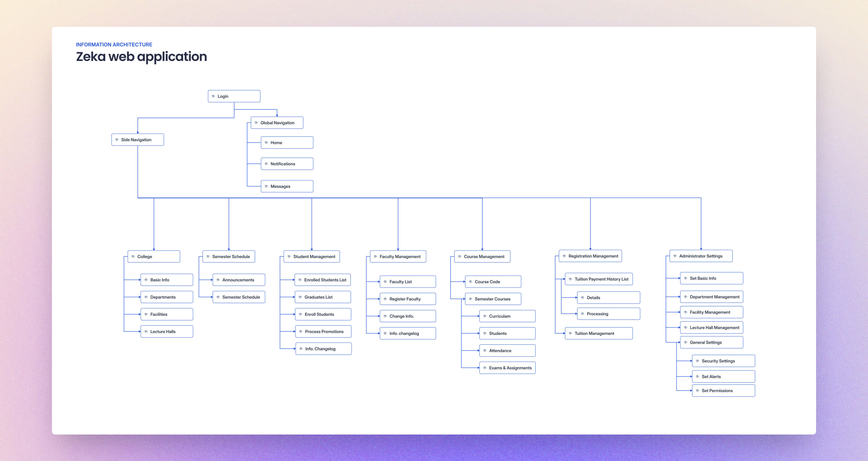This screenshot has width=868, height=461.
Task: Click the cap icon beside Messages
Action: tap(266, 186)
